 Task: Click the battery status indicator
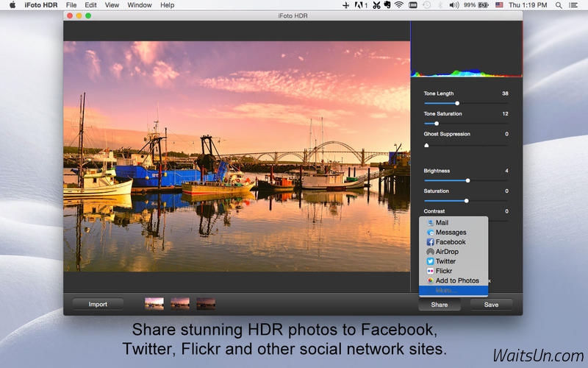click(x=475, y=5)
